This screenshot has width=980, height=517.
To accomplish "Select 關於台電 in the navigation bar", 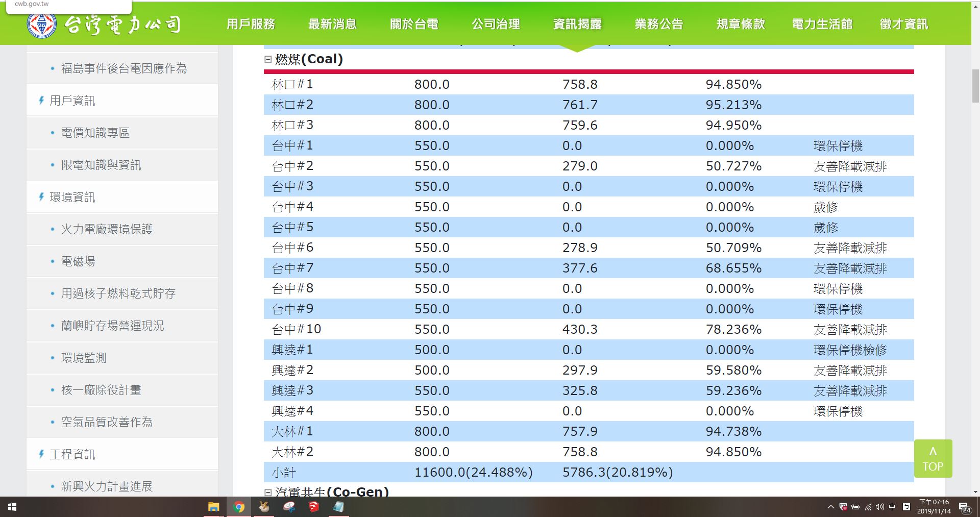I will [x=414, y=24].
